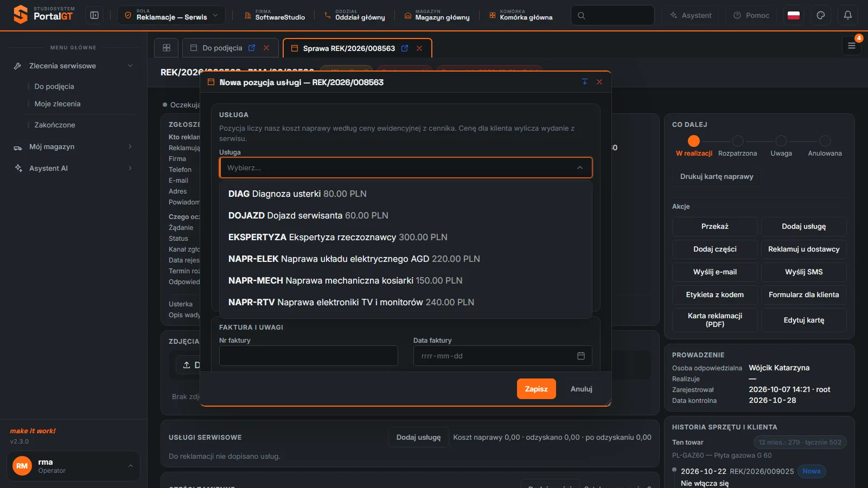Open the Asystent button in top bar
Screen dimensions: 868x488
pos(690,15)
